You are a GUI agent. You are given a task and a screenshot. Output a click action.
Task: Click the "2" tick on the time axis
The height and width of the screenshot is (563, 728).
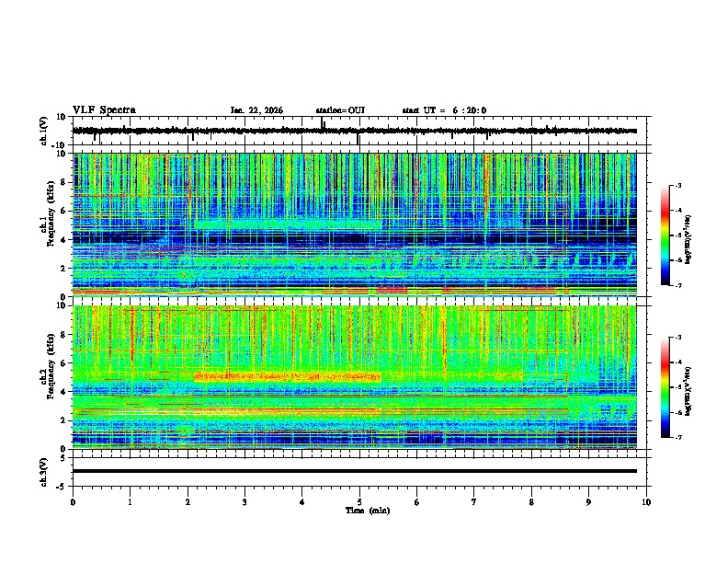pyautogui.click(x=188, y=502)
